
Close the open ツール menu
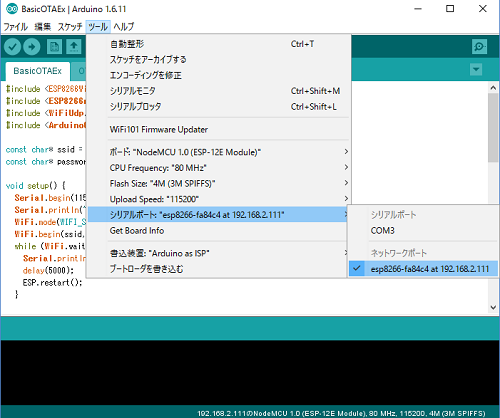98,27
